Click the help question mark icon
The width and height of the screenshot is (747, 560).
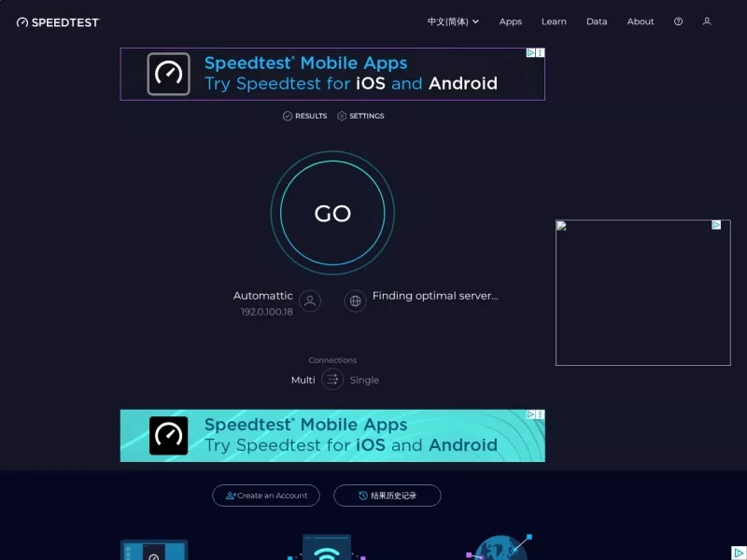click(678, 21)
